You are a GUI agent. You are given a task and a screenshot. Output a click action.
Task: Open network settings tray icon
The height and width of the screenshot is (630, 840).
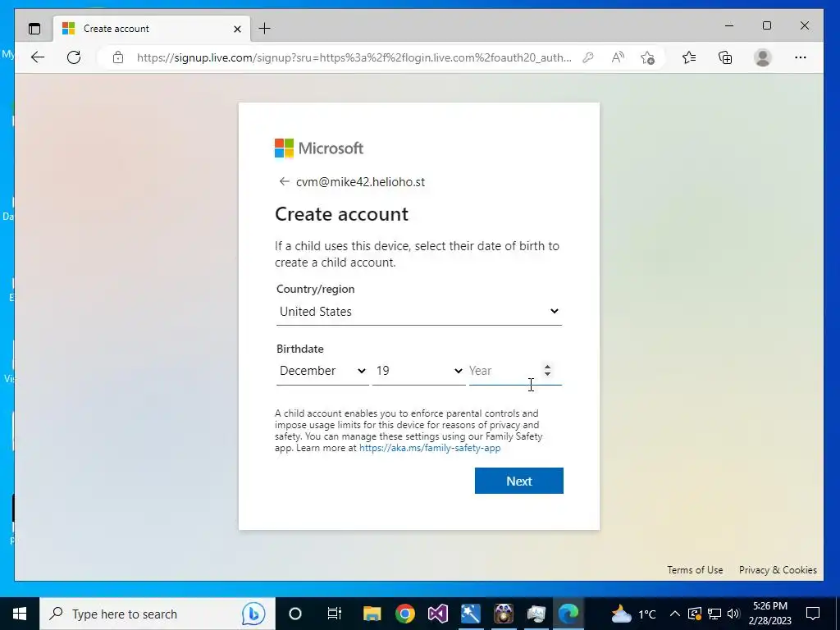pyautogui.click(x=714, y=614)
